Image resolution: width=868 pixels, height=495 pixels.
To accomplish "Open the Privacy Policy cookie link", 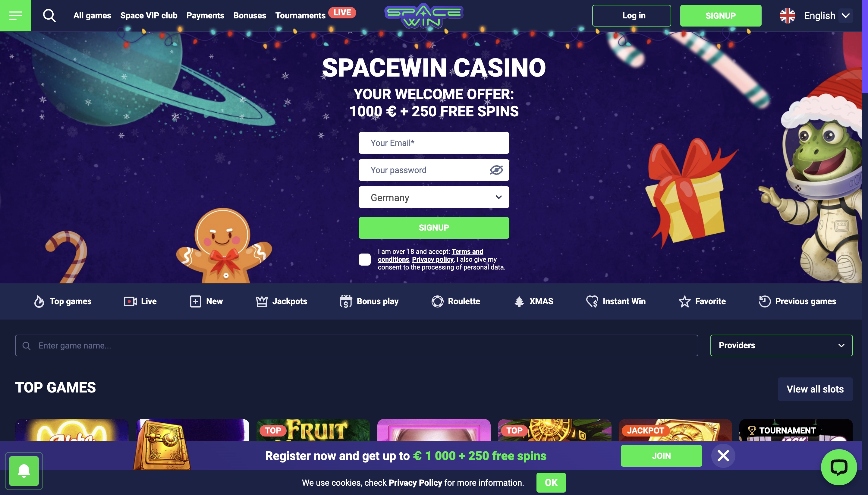I will point(415,483).
